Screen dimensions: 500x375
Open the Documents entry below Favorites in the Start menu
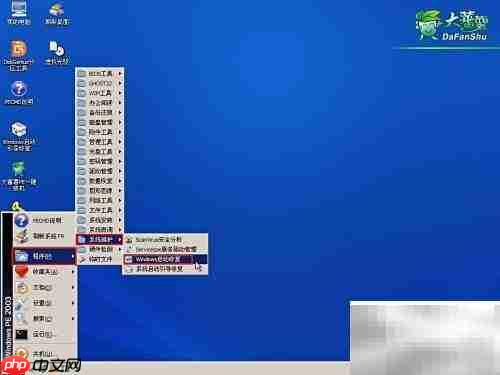tap(44, 287)
